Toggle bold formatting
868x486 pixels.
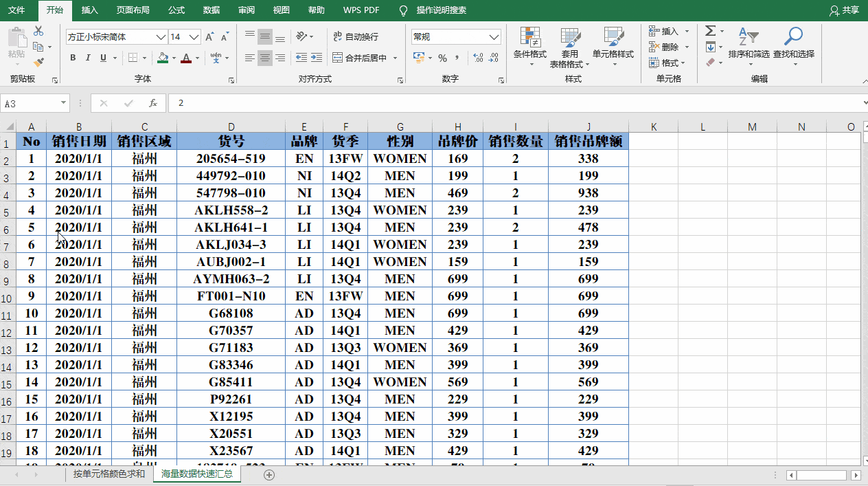73,58
